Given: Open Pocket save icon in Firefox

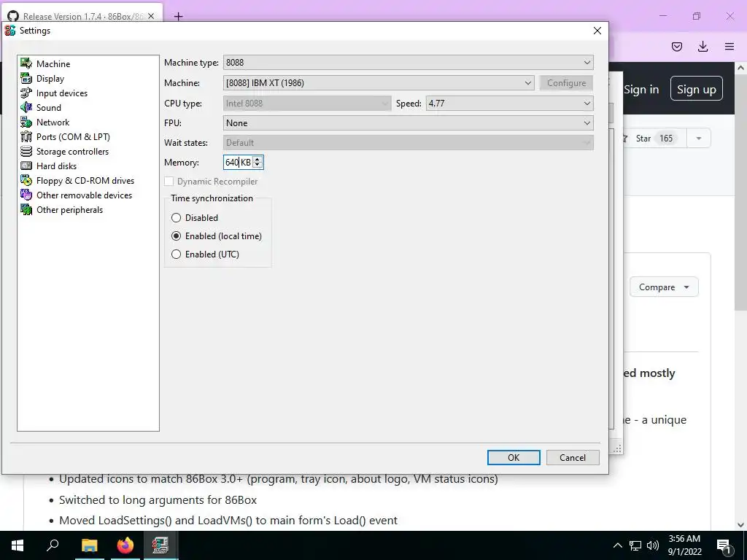Looking at the screenshot, I should point(676,46).
